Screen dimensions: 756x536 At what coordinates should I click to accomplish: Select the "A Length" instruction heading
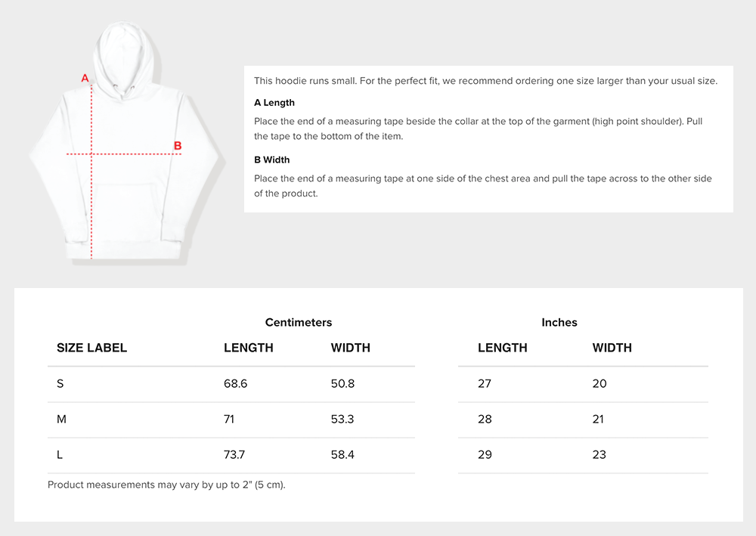click(x=274, y=103)
